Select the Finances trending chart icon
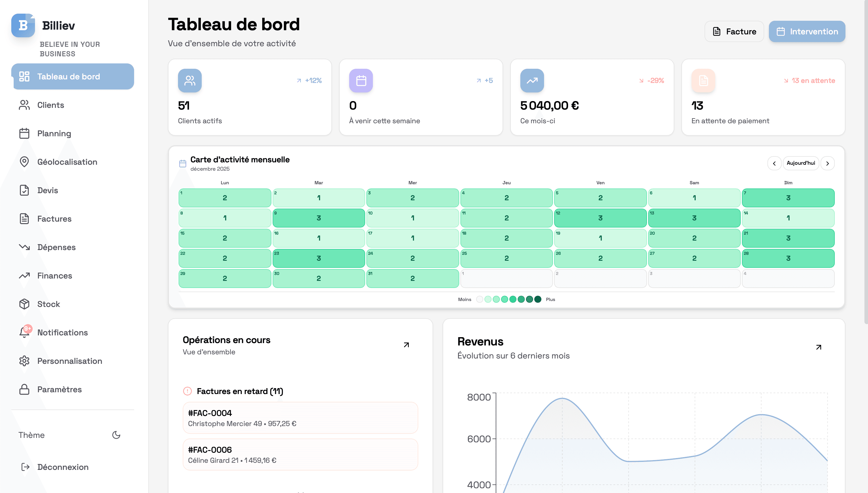 pos(24,276)
